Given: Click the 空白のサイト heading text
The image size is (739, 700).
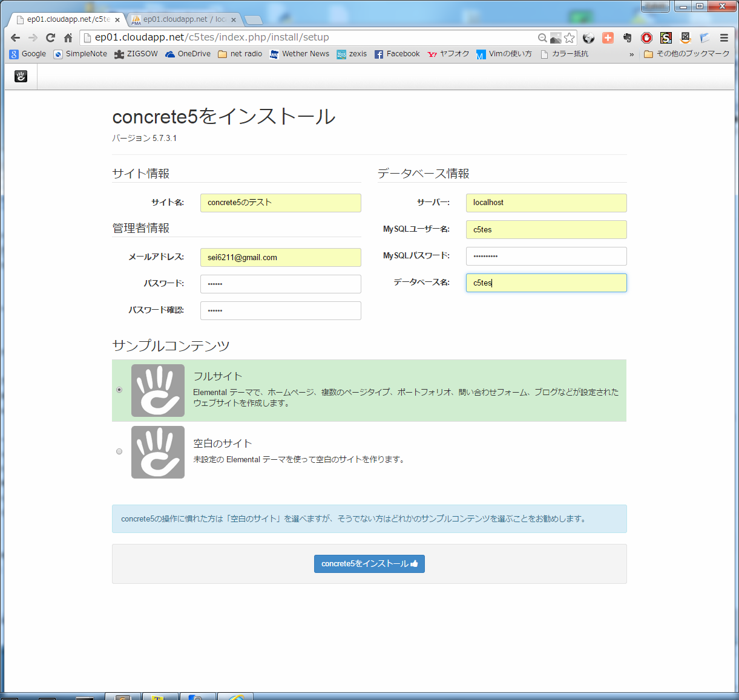Looking at the screenshot, I should pos(222,443).
